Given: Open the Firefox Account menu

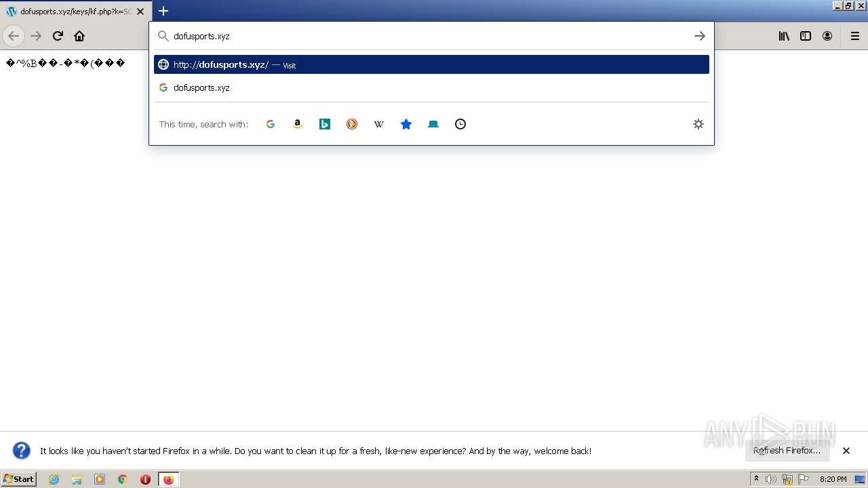Looking at the screenshot, I should 827,36.
